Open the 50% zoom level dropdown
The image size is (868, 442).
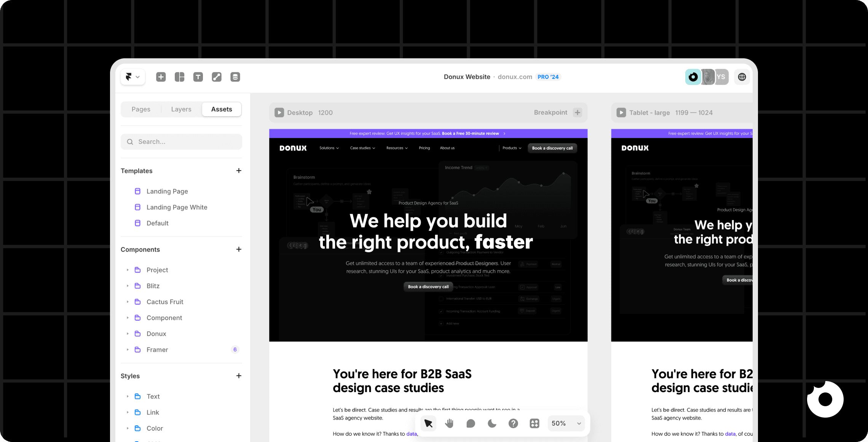click(566, 423)
